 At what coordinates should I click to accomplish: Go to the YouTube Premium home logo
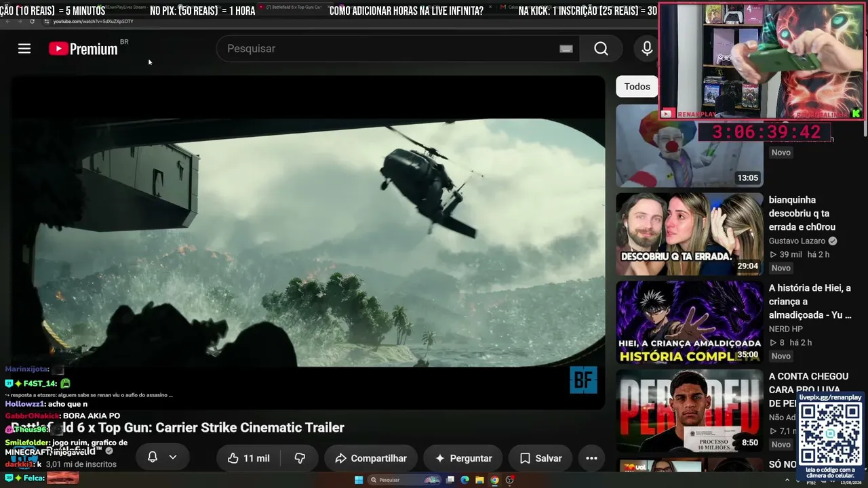(83, 49)
